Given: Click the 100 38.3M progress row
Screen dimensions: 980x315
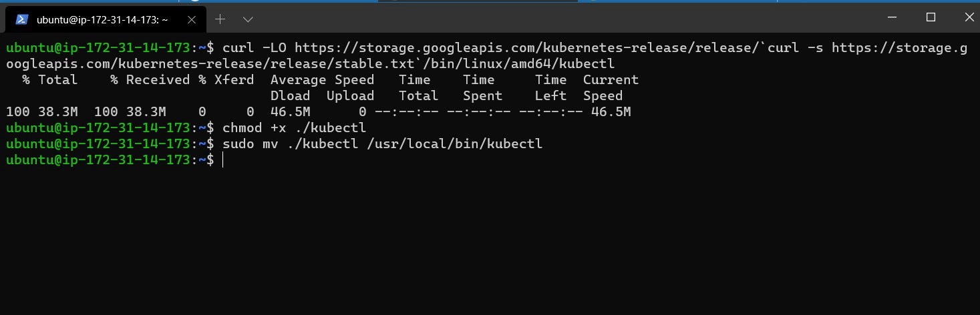Looking at the screenshot, I should (318, 112).
